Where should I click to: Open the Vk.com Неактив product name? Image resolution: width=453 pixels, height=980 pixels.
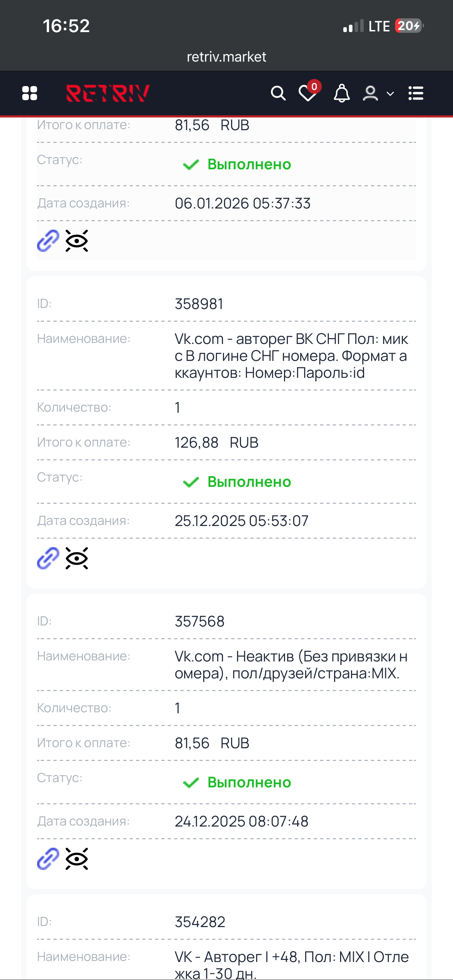pos(291,665)
